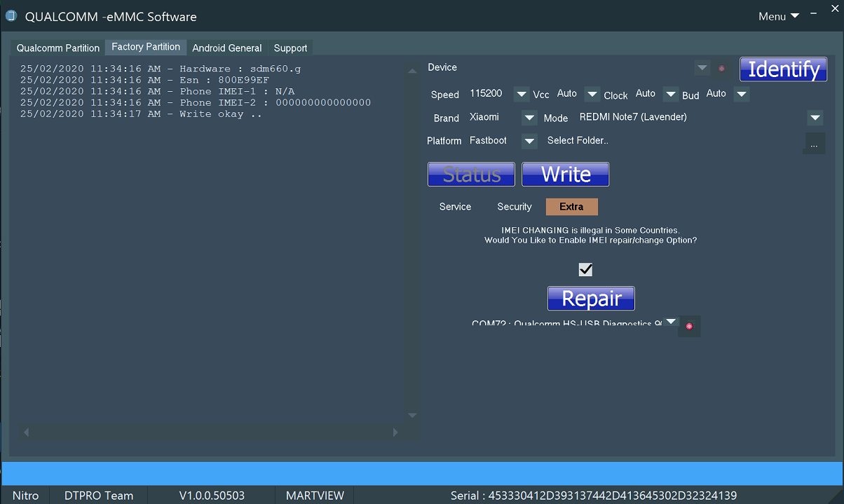This screenshot has width=844, height=504.
Task: Click log line 'Phone IMEI-2 : 000000000000000'
Action: 196,102
